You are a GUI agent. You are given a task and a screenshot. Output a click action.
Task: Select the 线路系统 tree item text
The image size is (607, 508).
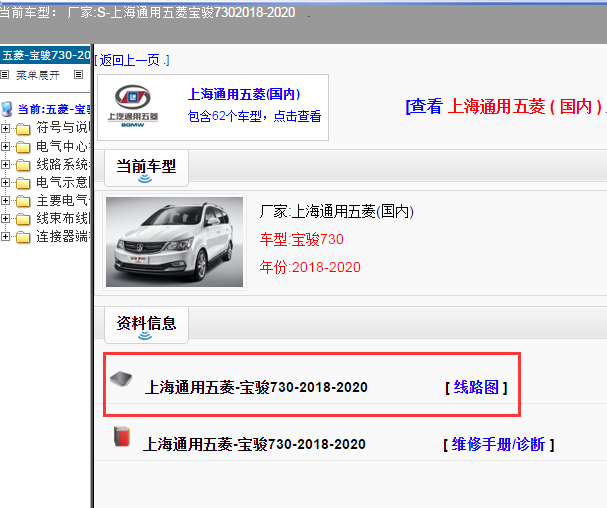click(63, 164)
